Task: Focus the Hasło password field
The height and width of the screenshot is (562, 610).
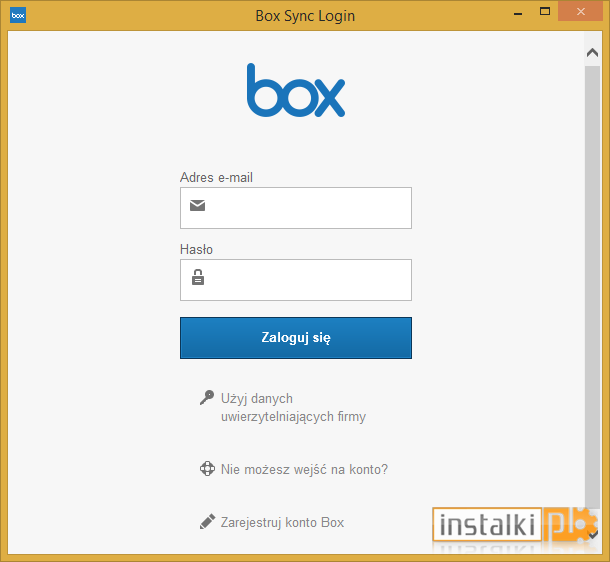Action: tap(296, 280)
